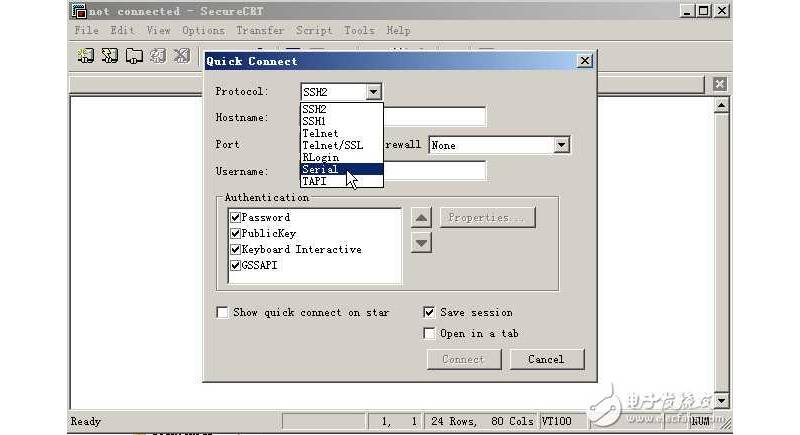The width and height of the screenshot is (800, 435).
Task: Enable Show quick connect on startup checkbox
Action: click(222, 312)
